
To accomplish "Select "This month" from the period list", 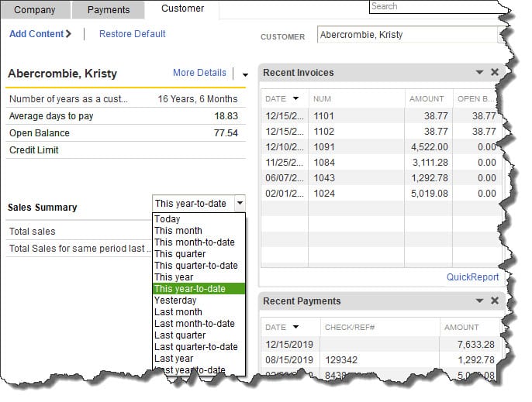I will (178, 231).
